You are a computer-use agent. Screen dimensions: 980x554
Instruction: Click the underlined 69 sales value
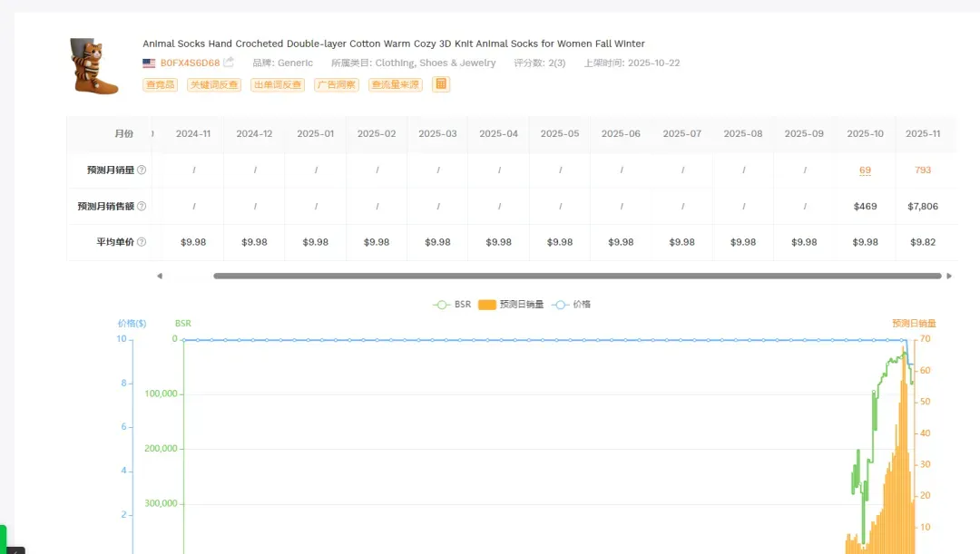[x=865, y=170]
